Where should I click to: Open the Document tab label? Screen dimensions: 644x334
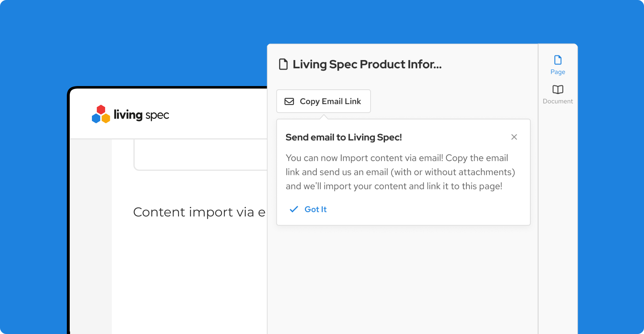click(x=558, y=101)
